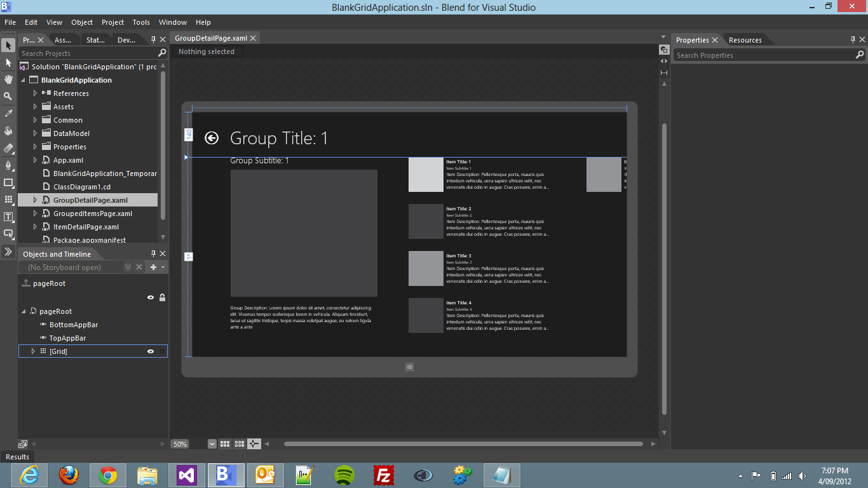Viewport: 868px width, 488px height.
Task: Expand the DataModel folder
Action: [x=36, y=133]
